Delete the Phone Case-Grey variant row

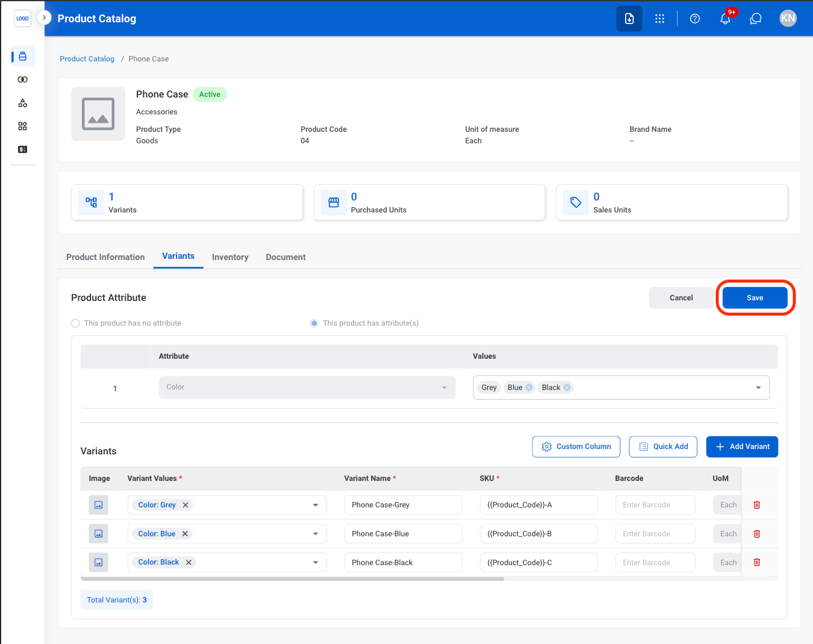pyautogui.click(x=757, y=505)
